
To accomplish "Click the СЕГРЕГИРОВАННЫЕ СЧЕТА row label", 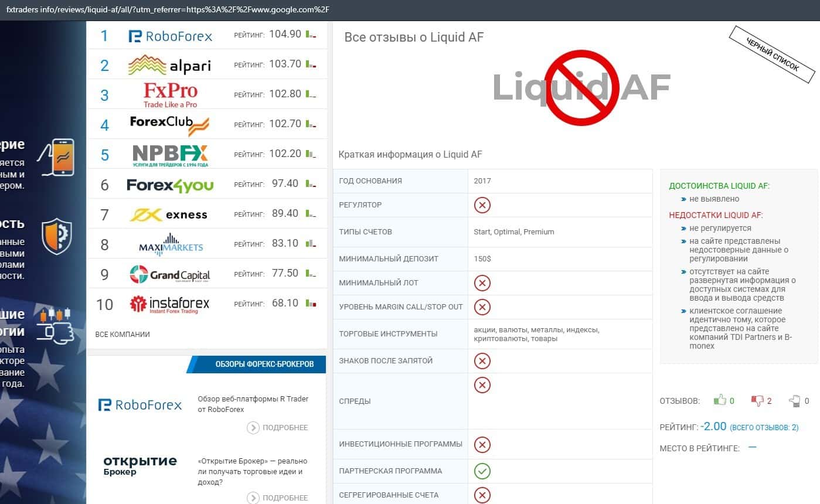I will coord(389,495).
